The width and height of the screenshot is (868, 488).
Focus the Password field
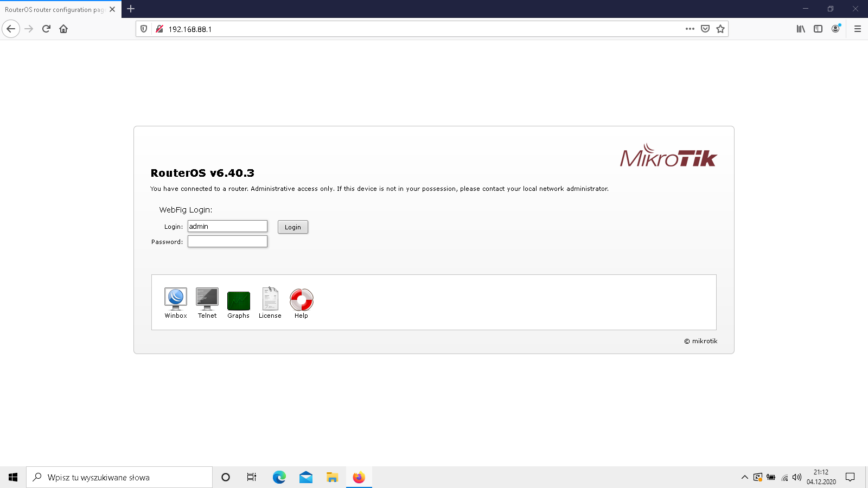(227, 241)
